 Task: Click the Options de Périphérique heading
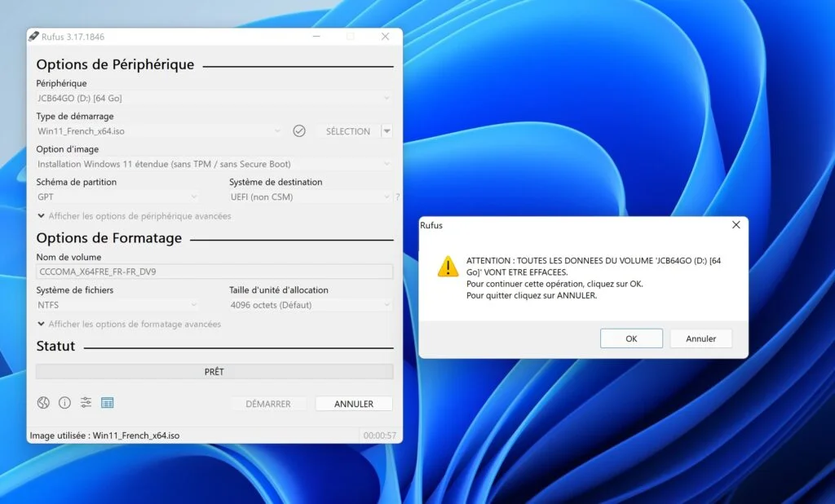pos(115,64)
